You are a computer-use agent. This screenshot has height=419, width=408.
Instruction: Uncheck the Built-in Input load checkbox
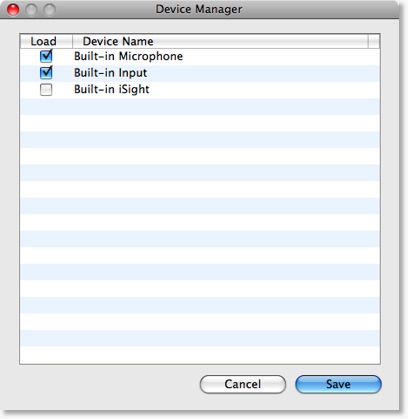46,73
